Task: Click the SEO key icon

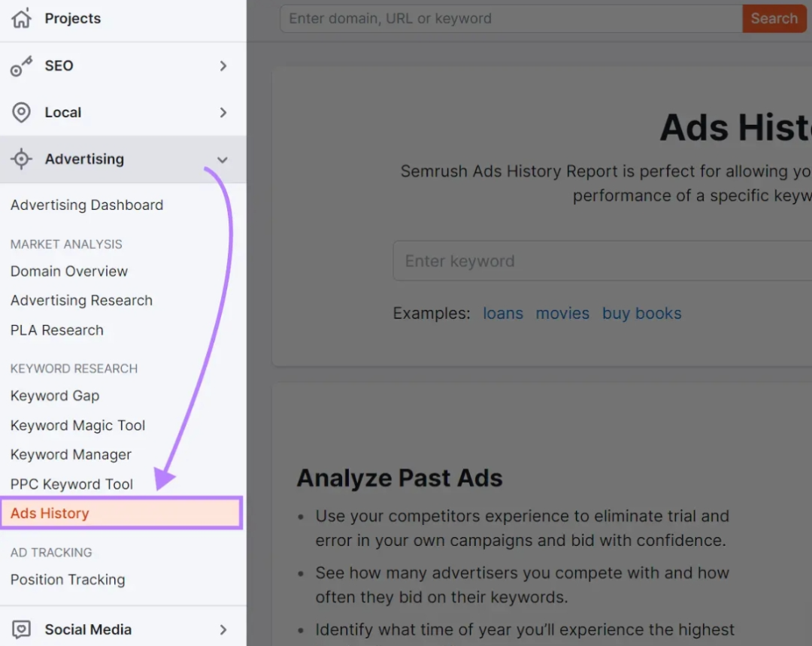Action: [x=21, y=66]
